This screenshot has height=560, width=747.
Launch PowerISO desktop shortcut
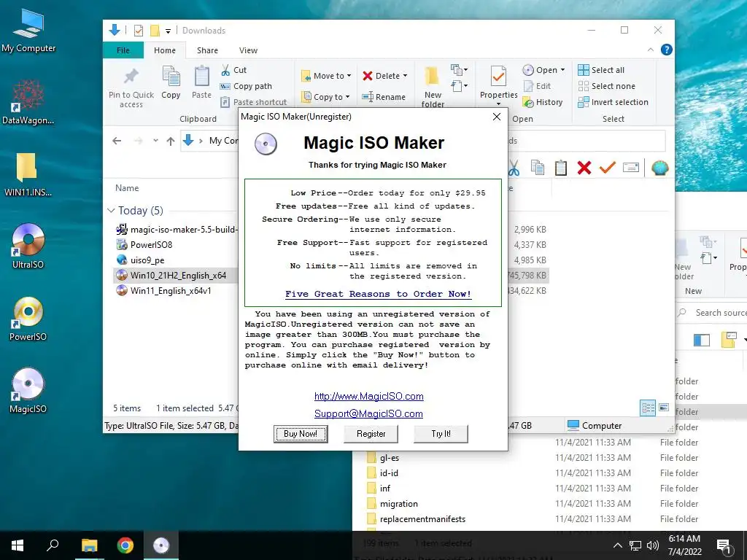point(28,319)
